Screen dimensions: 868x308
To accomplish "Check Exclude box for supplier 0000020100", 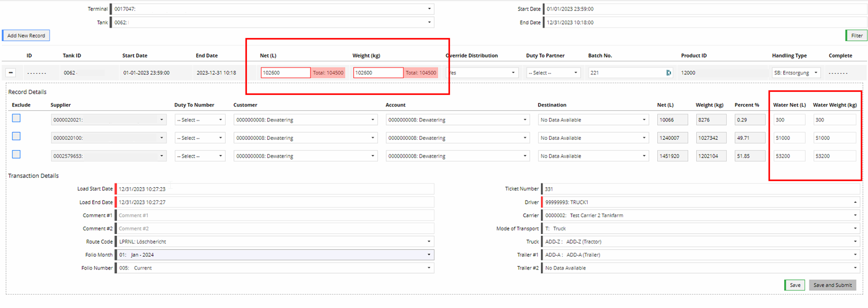I will pyautogui.click(x=16, y=137).
